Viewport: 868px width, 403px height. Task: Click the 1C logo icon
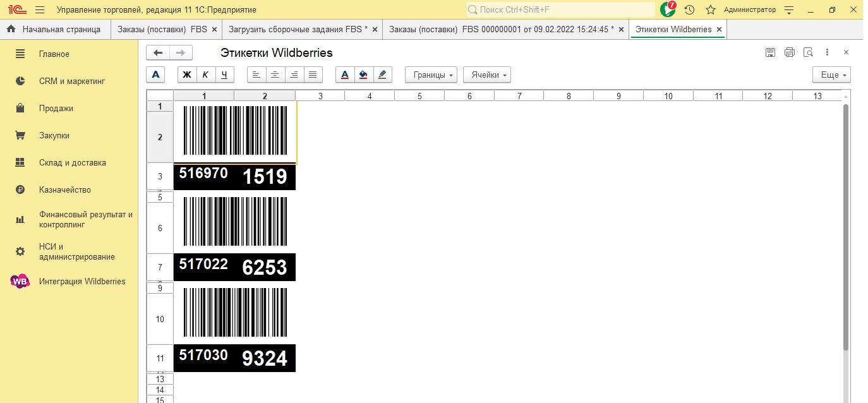point(17,9)
